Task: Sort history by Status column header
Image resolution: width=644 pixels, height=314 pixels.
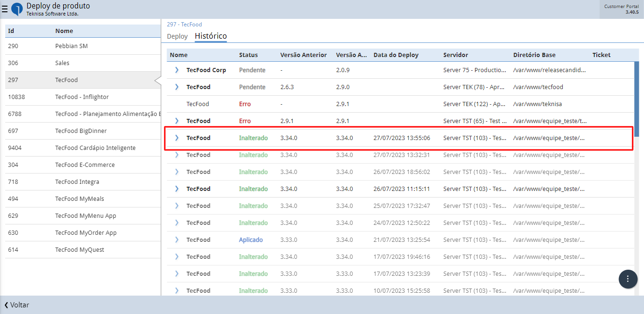Action: tap(248, 55)
